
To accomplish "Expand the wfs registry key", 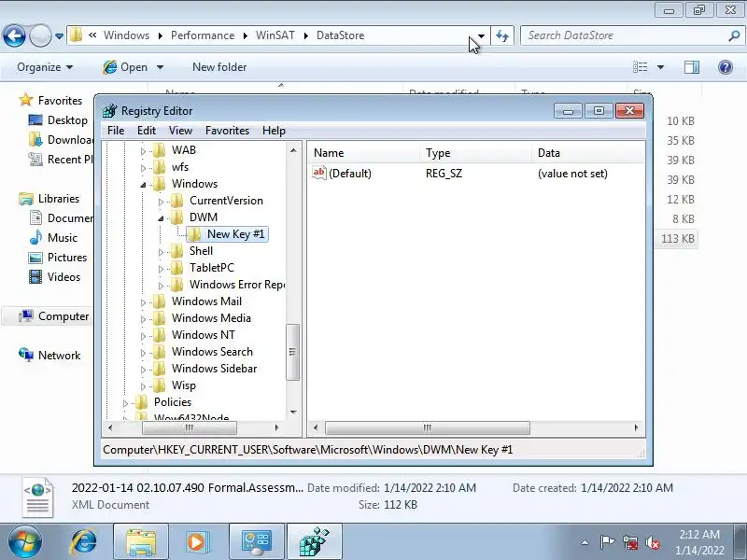I will (143, 168).
